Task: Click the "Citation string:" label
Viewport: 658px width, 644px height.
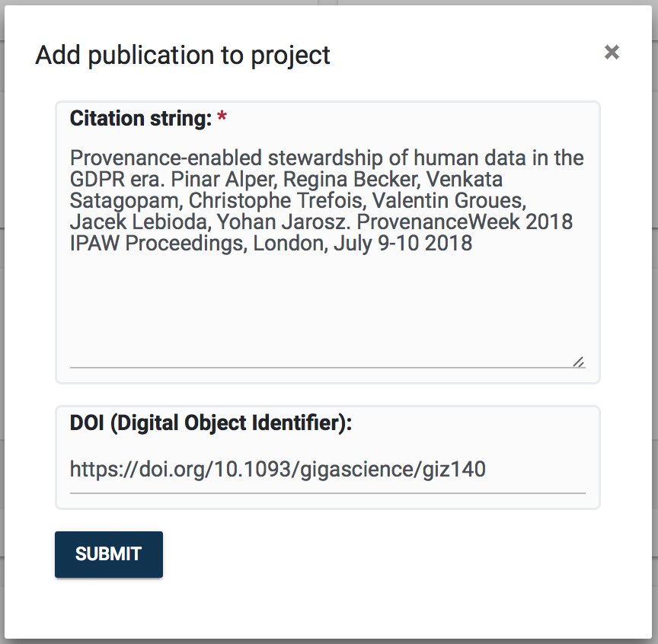Action: (x=140, y=119)
